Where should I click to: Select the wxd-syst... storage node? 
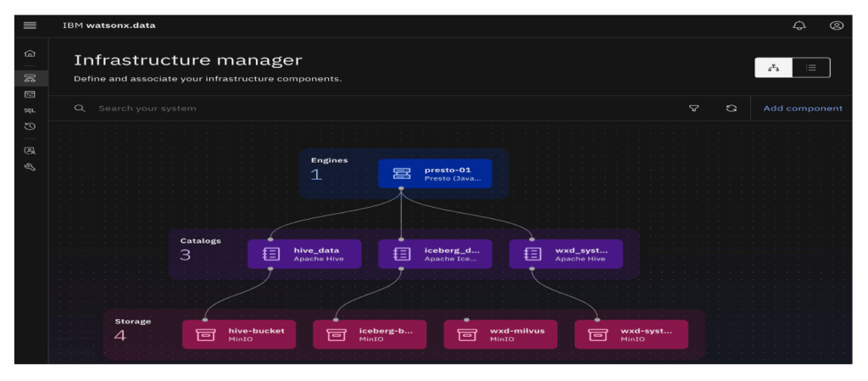pyautogui.click(x=631, y=334)
